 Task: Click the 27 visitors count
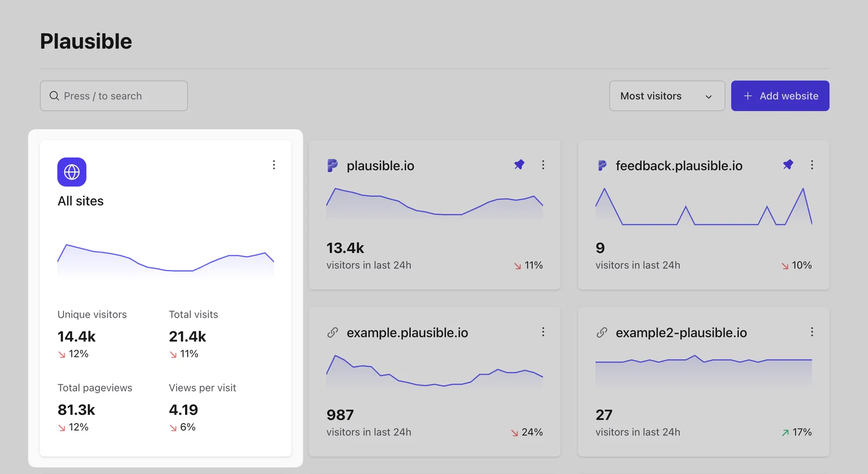[604, 415]
